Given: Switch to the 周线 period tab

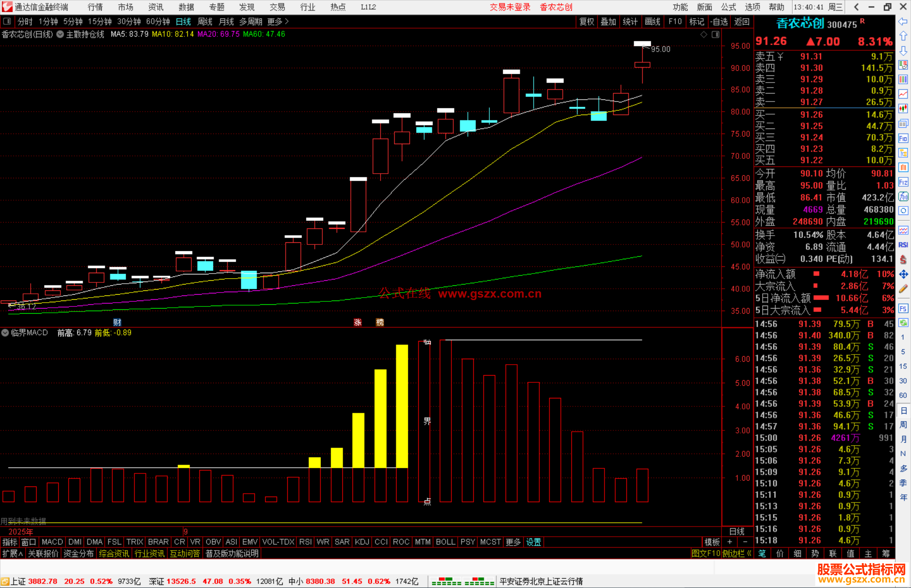Looking at the screenshot, I should coord(205,21).
